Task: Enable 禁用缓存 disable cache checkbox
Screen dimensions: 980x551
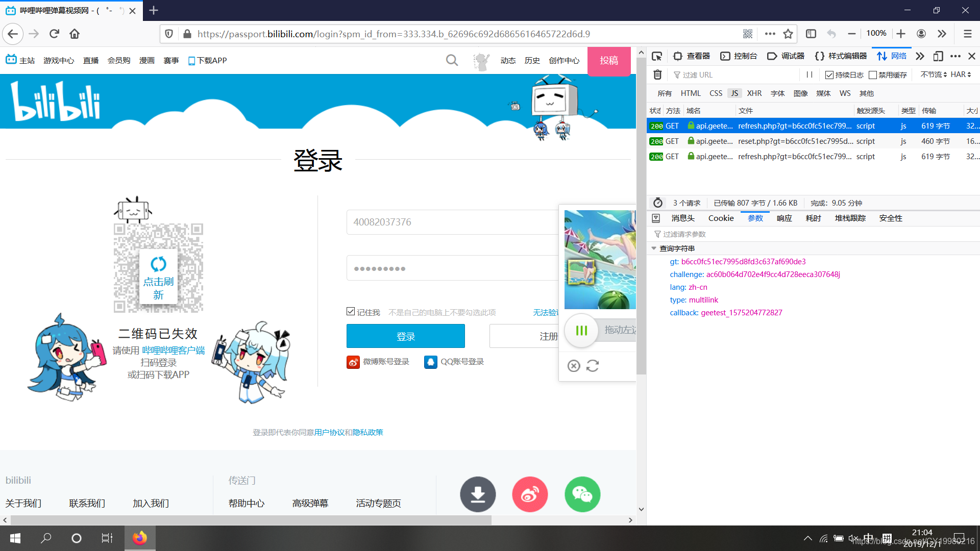Action: click(x=873, y=75)
